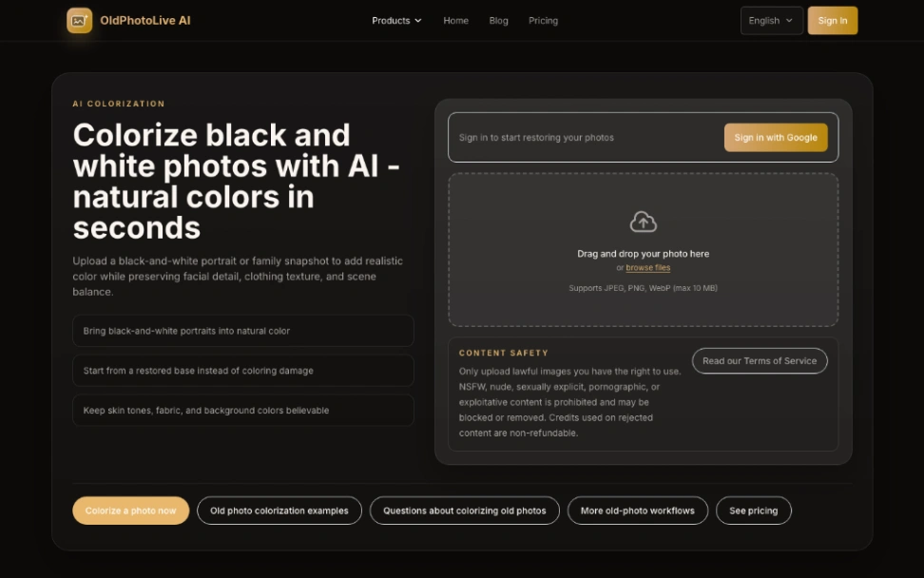Click the AI COLORIZATION label
The height and width of the screenshot is (578, 924).
pos(119,104)
